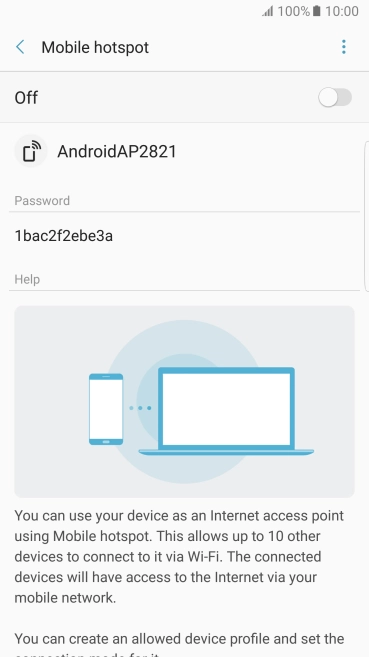Tap the password 1bac2f2ebe3a

coord(64,236)
